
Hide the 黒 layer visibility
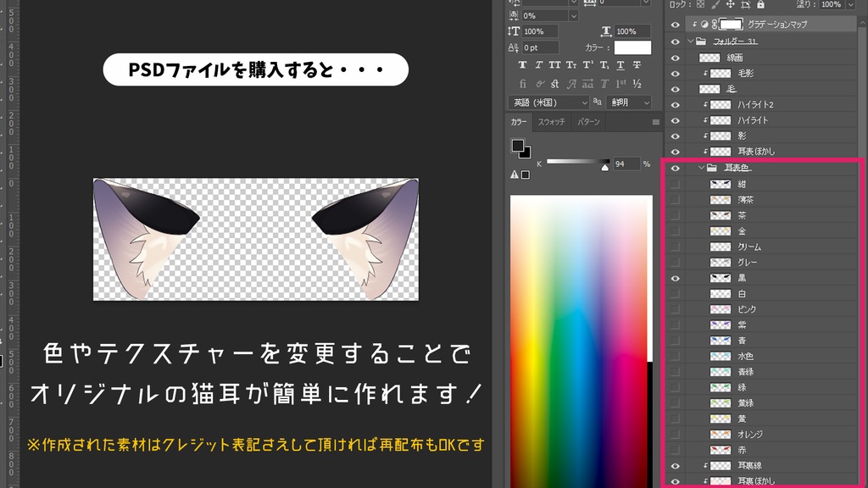[675, 277]
